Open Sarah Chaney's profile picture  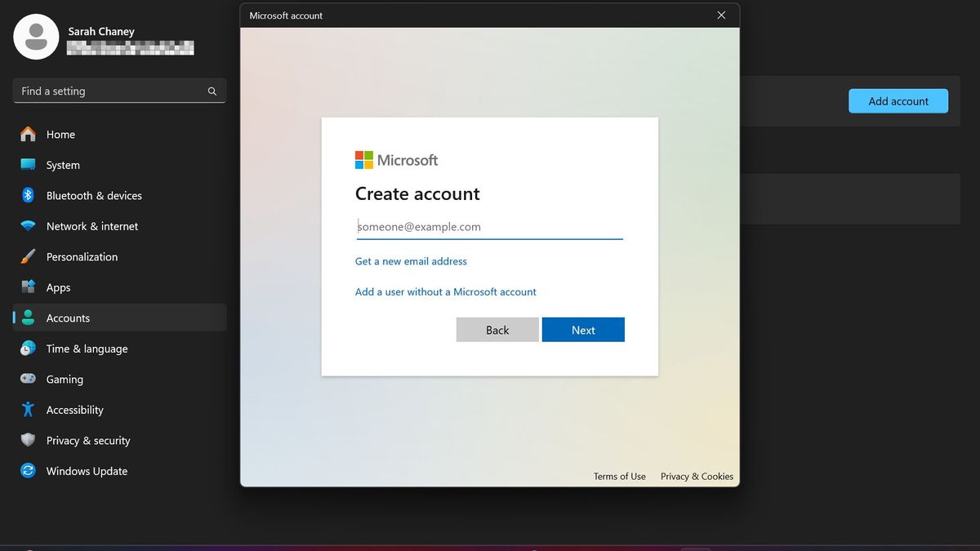(36, 37)
